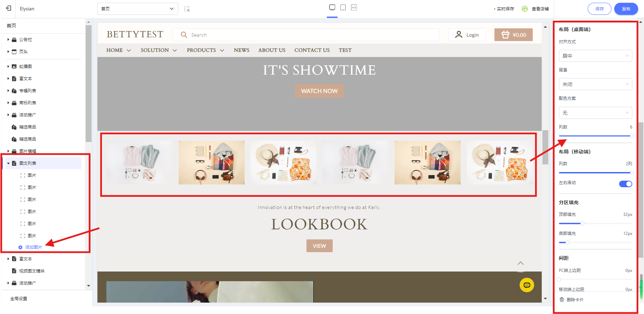Toggle the 左右滑动 switch off
The image size is (644, 314).
(625, 184)
